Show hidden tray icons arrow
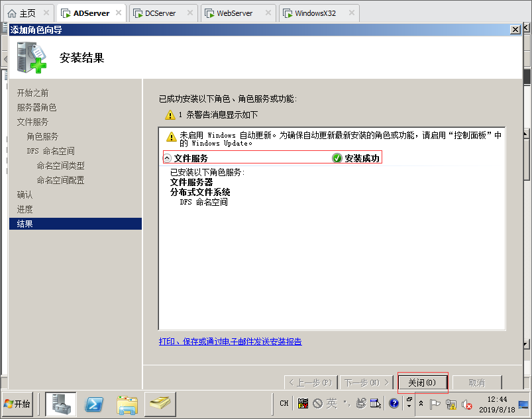Screen dimensions: 532x419 pyautogui.click(x=421, y=403)
